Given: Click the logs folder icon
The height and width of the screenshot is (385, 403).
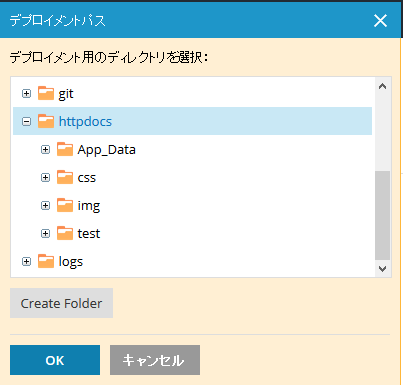Looking at the screenshot, I should pyautogui.click(x=46, y=261).
